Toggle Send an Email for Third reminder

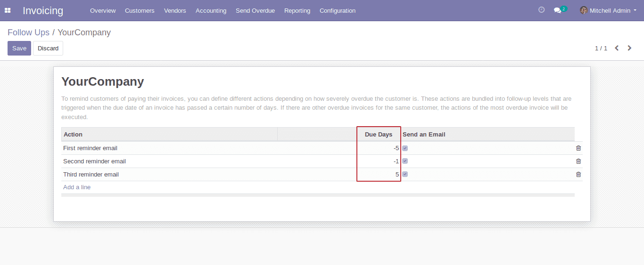(x=405, y=174)
